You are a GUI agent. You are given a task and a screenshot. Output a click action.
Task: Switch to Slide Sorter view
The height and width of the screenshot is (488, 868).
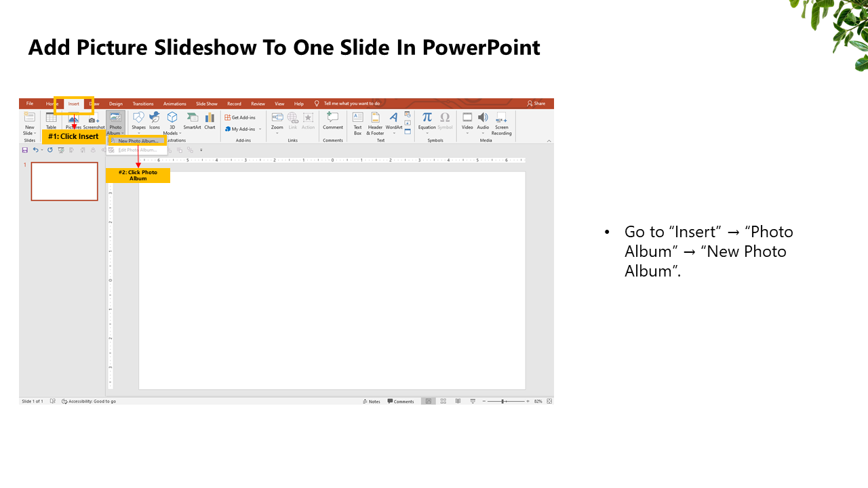pos(443,401)
